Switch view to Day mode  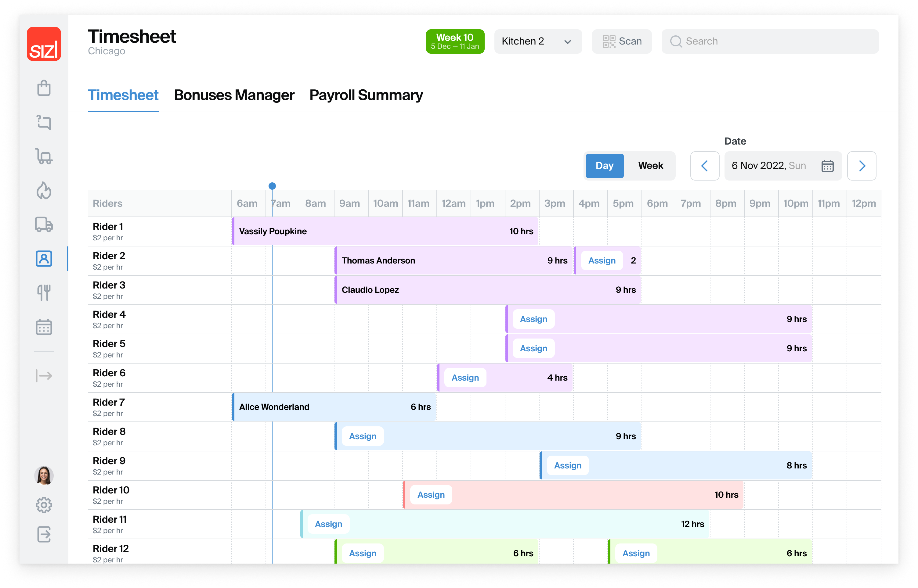tap(604, 166)
